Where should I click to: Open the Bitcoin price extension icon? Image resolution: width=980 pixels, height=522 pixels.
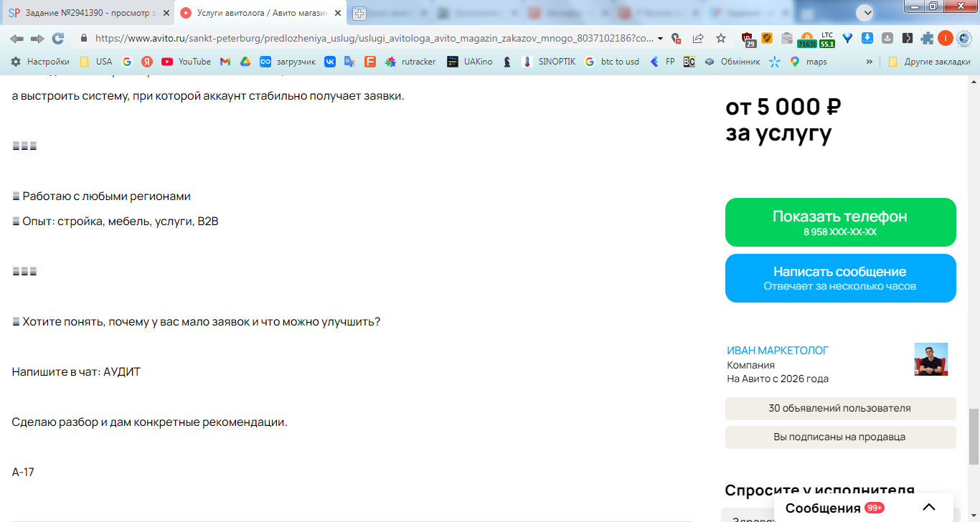click(807, 39)
